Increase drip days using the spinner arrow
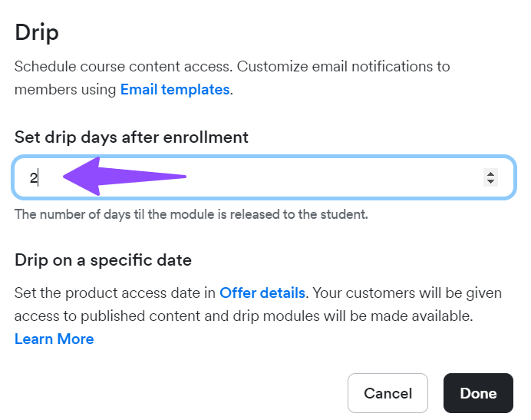The height and width of the screenshot is (420, 531). 490,174
